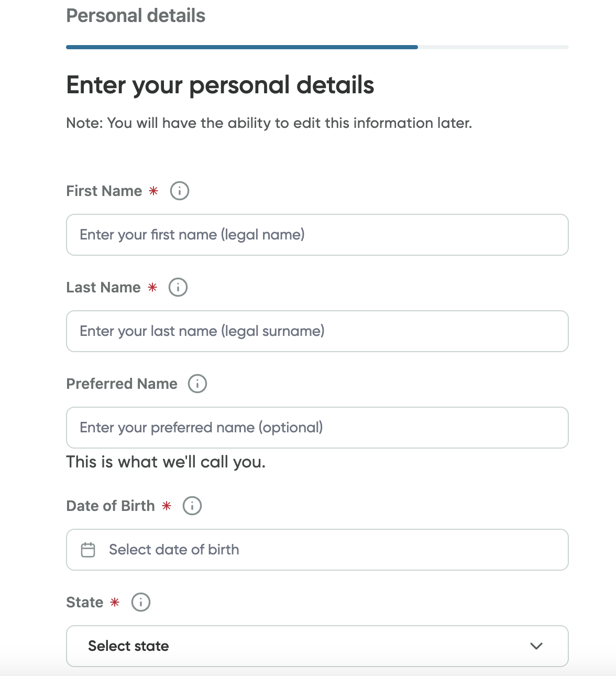The width and height of the screenshot is (616, 676).
Task: Click the "This is what we'll call you" hint
Action: [x=166, y=462]
